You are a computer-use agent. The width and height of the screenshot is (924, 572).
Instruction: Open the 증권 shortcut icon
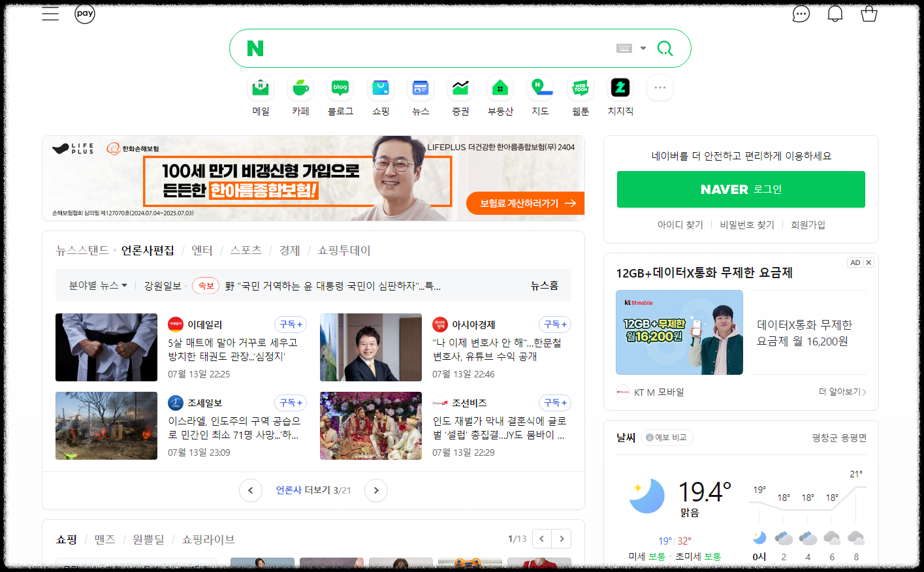coord(460,87)
